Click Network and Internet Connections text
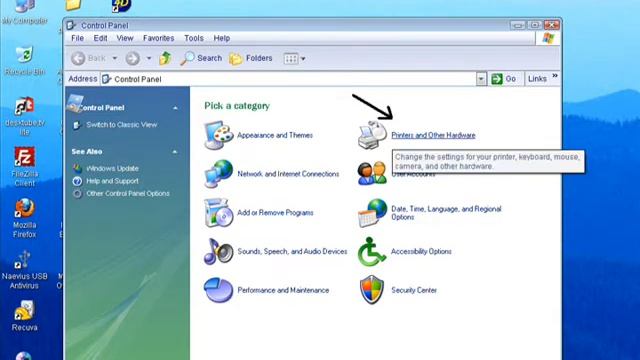Screen dimensions: 640x360 [288, 174]
